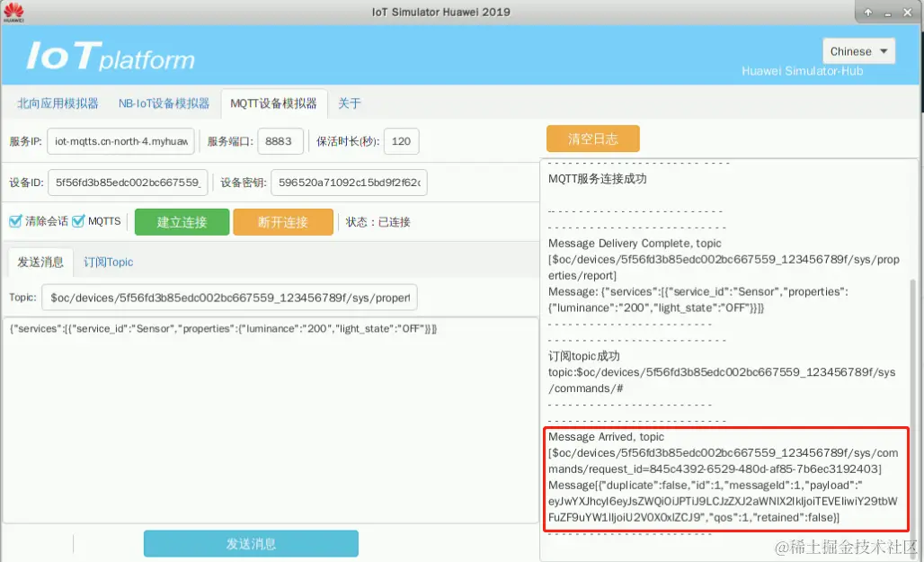Screen dimensions: 924x562
Task: Click the /commands/# log line
Action: click(x=586, y=388)
